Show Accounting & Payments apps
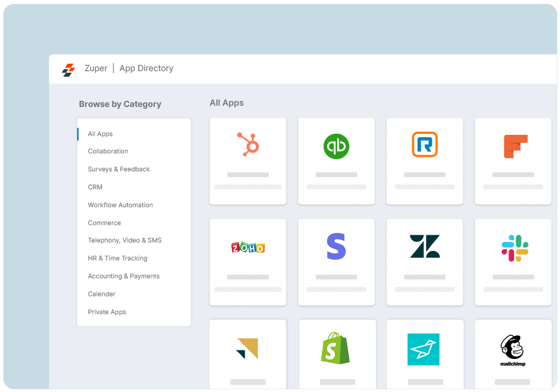This screenshot has width=560, height=392. point(124,276)
